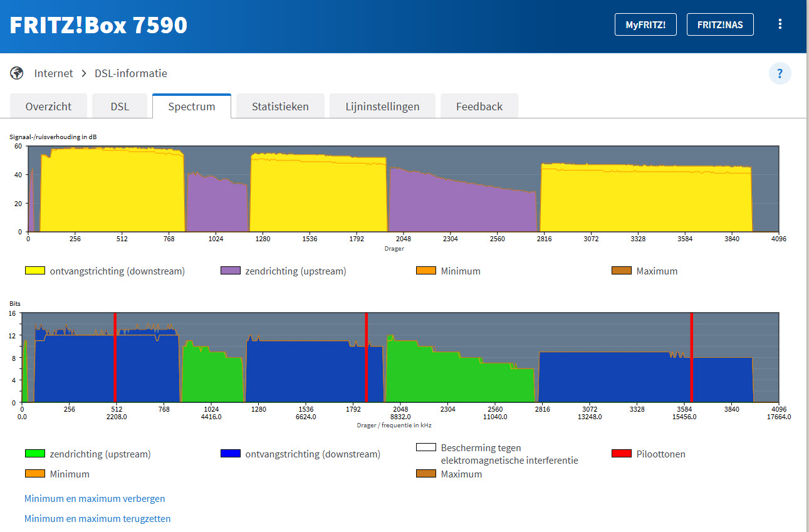Viewport: 809px width, 532px height.
Task: Click Minimum en maximum verbergen link
Action: (x=95, y=499)
